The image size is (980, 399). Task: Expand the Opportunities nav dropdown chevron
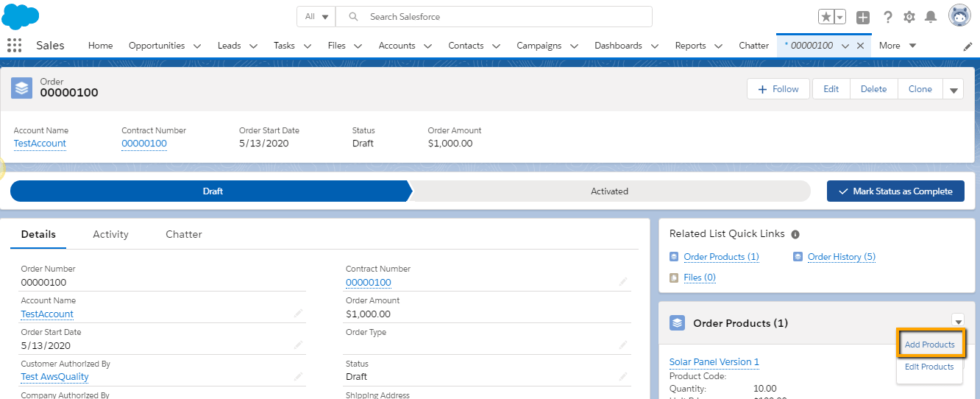tap(197, 46)
